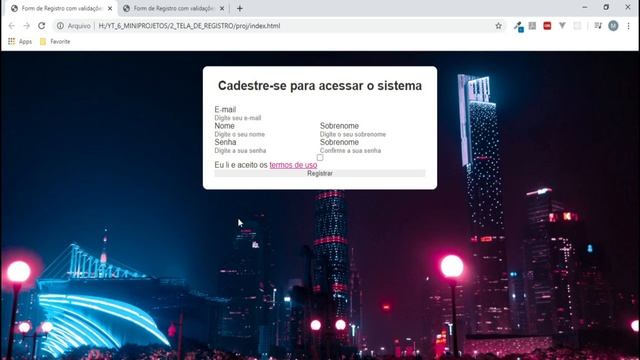Open the termos de uso link

293,165
